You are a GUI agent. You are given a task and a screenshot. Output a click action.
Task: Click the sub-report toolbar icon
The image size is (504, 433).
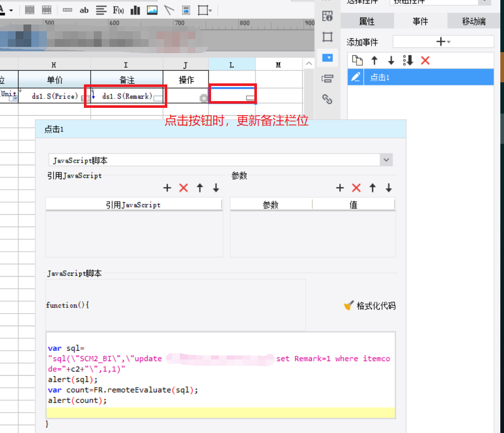point(186,10)
